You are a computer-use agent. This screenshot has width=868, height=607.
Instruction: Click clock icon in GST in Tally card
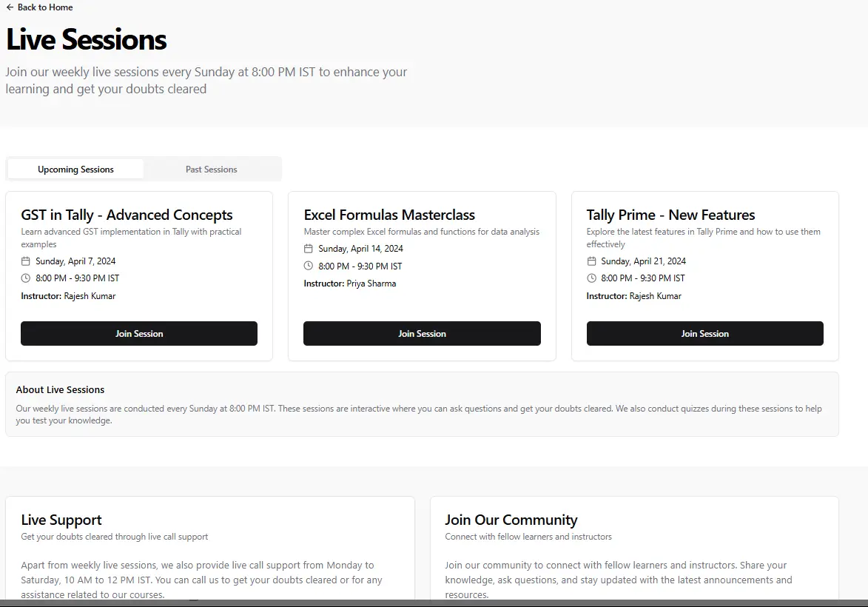click(x=25, y=278)
